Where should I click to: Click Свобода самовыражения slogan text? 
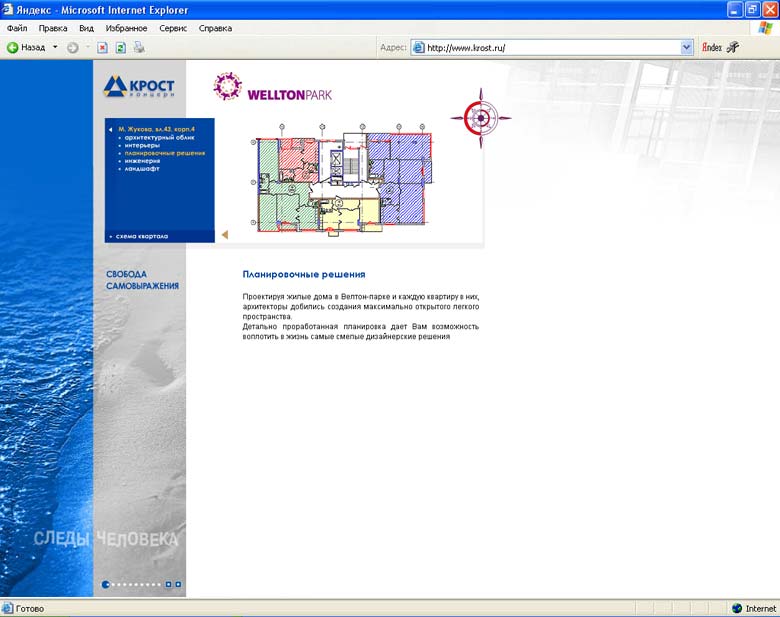point(142,280)
